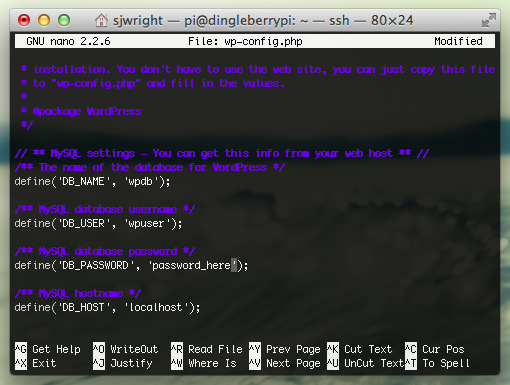Click the 'MySQL database username' comment

(105, 210)
